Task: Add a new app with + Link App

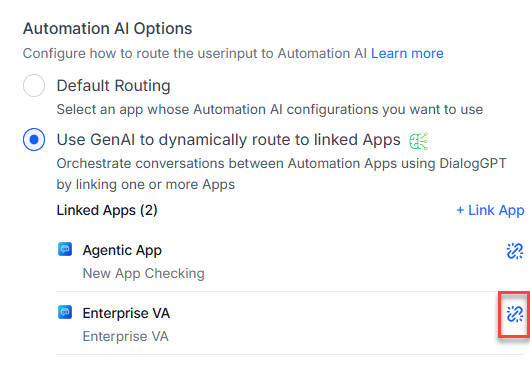Action: (x=490, y=210)
